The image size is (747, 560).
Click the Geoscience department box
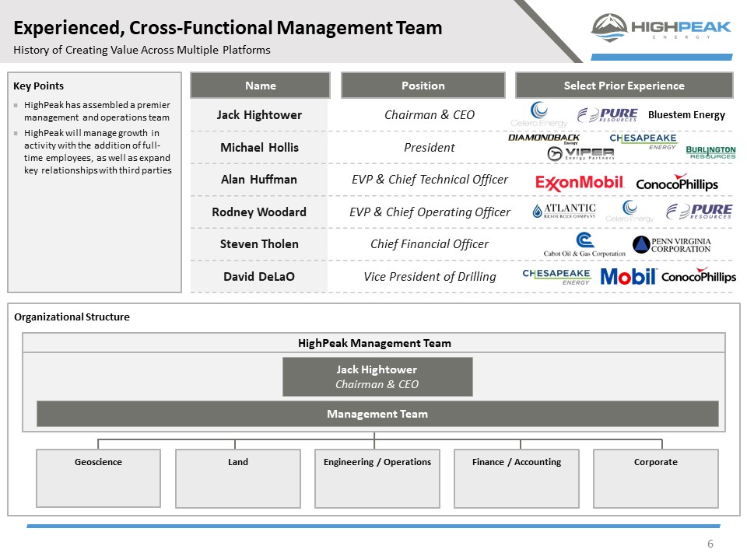click(98, 478)
